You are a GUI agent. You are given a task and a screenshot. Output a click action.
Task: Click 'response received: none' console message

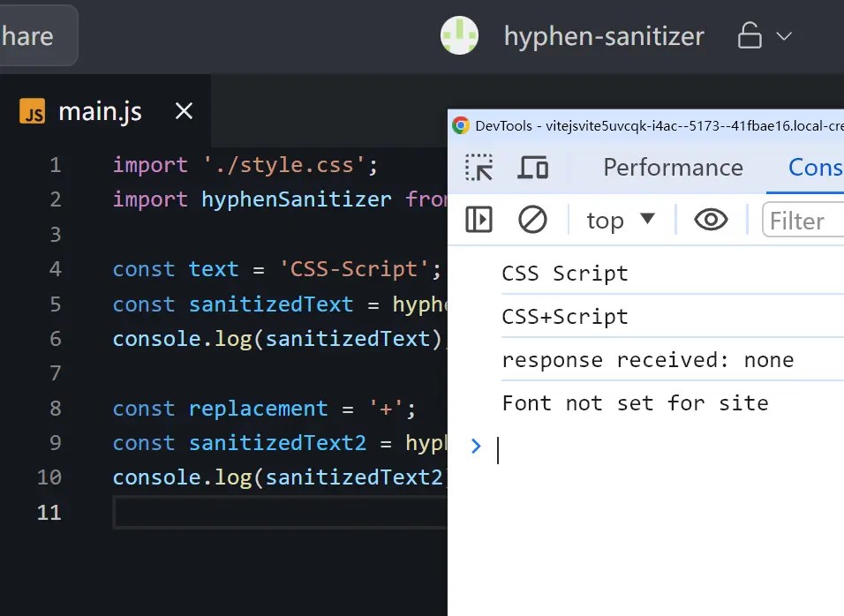coord(647,359)
